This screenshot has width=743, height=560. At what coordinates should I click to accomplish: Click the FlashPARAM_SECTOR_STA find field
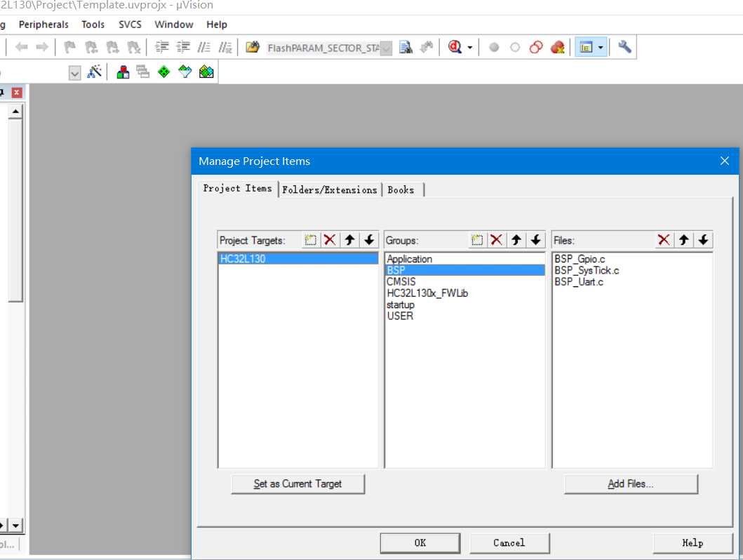(323, 48)
